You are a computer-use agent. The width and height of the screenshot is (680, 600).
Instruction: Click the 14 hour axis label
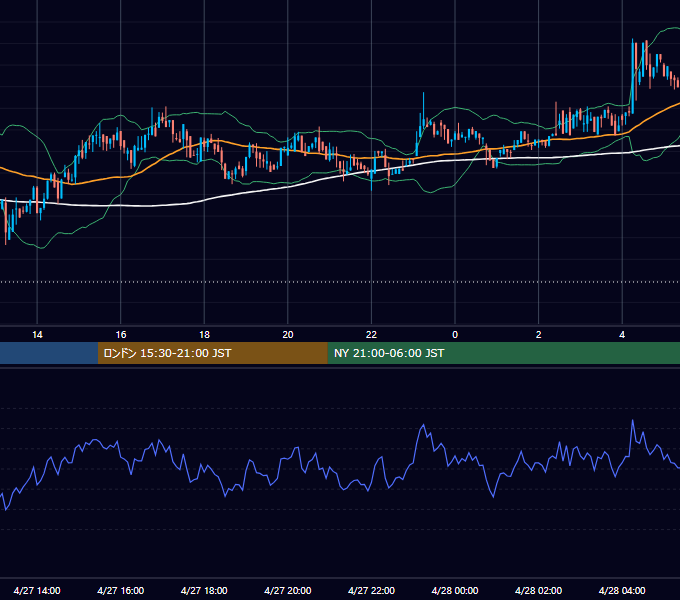click(37, 335)
